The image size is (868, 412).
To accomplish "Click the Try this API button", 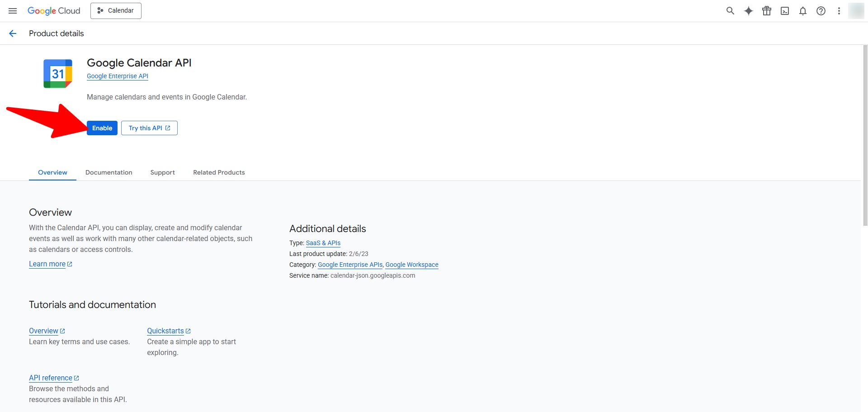I will click(149, 128).
